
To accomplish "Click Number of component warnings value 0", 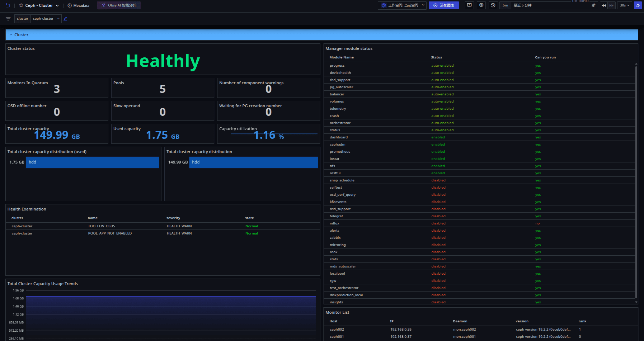I will [269, 89].
